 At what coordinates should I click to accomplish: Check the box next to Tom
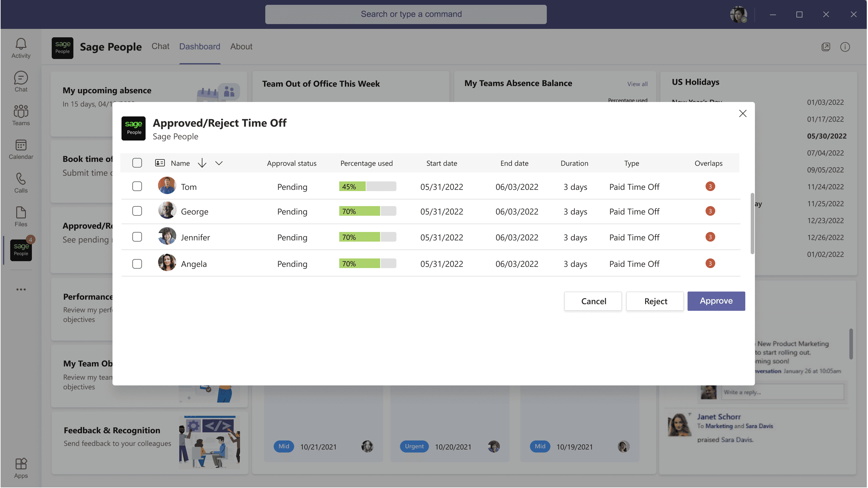(137, 186)
